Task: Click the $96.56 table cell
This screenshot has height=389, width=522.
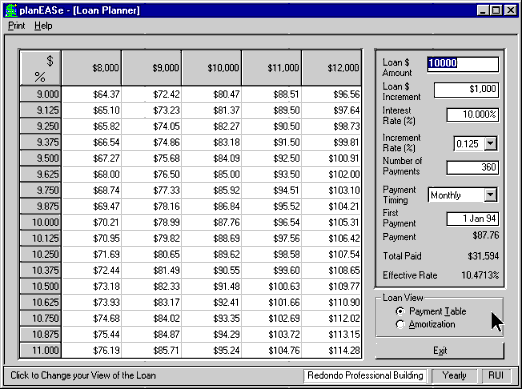Action: coord(332,94)
